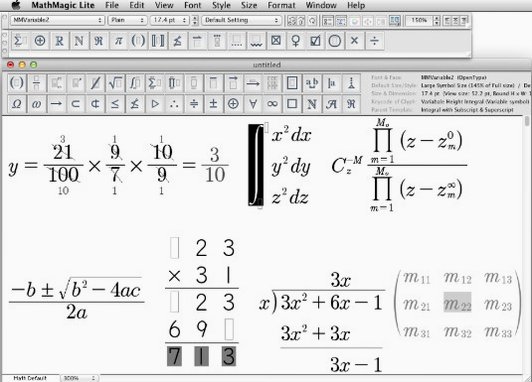532x382 pixels.
Task: Open the Edit menu
Action: click(x=136, y=5)
